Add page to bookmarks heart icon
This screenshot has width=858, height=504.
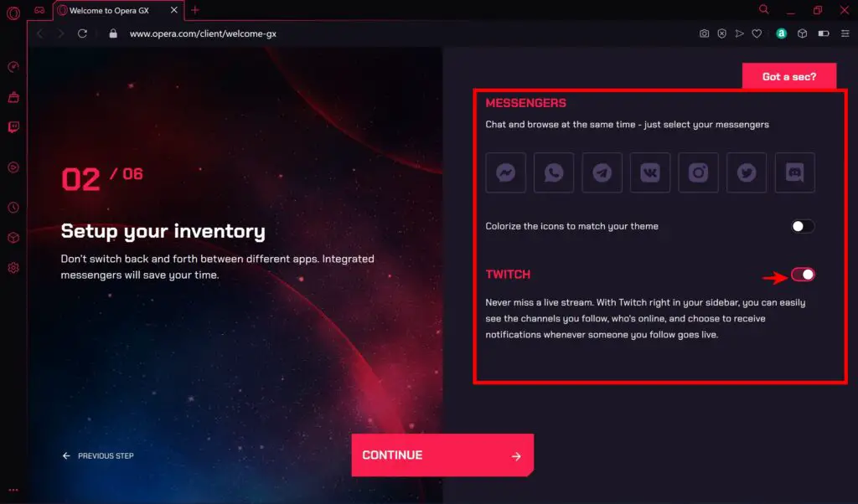coord(757,33)
